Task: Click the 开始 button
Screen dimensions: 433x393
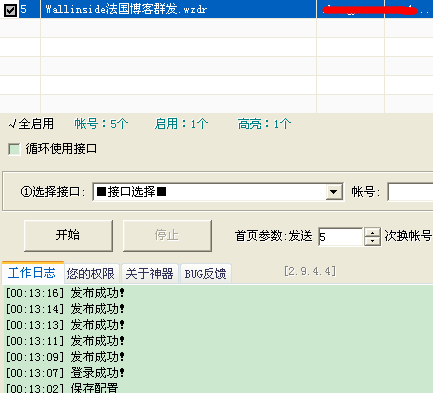Action: pyautogui.click(x=68, y=235)
